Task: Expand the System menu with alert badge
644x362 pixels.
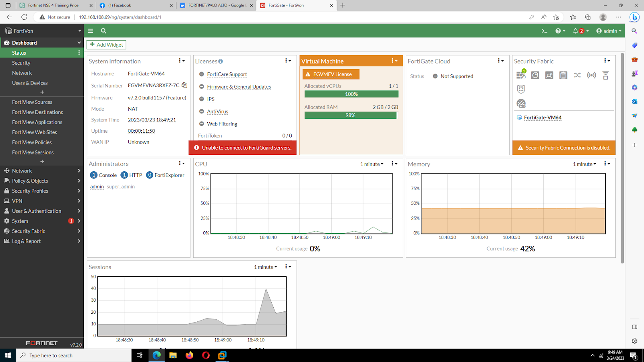Action: point(42,221)
